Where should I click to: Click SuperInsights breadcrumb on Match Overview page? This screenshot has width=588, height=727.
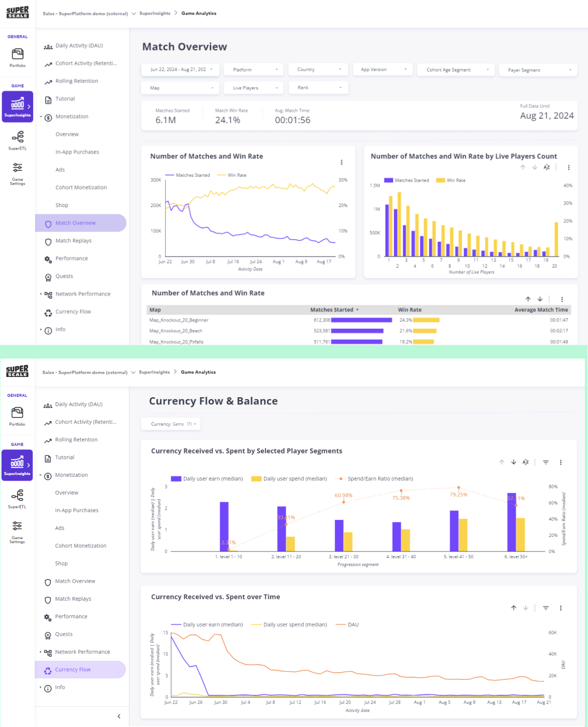[155, 13]
